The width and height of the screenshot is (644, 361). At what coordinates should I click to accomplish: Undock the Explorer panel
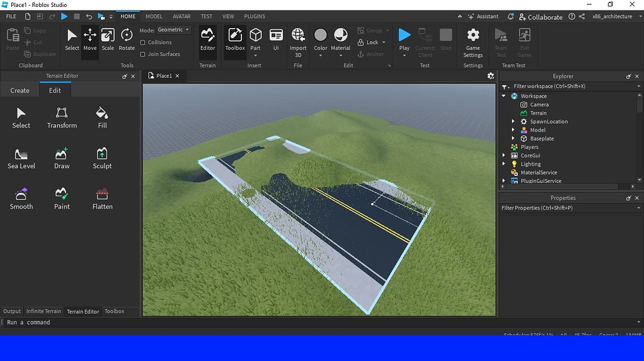point(628,77)
